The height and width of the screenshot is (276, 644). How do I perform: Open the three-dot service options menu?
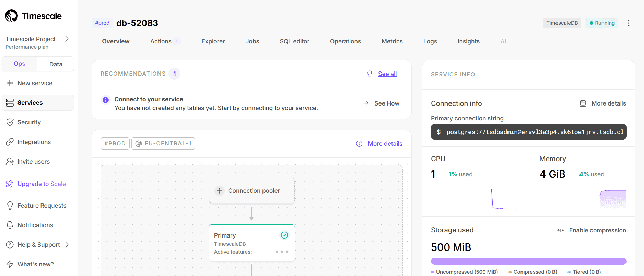[x=629, y=23]
